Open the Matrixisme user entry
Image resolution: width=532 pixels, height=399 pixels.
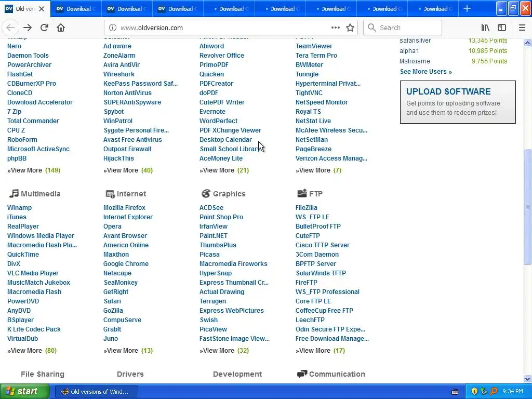415,61
